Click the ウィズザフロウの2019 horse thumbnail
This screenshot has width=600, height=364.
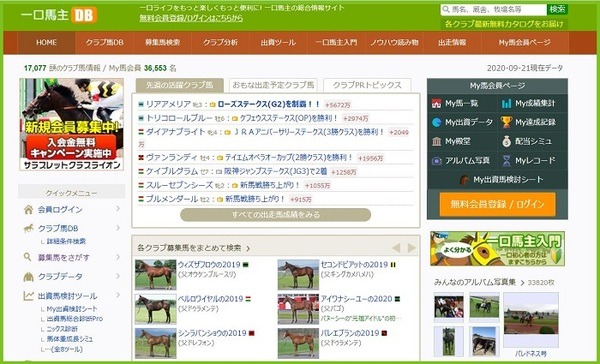156,274
